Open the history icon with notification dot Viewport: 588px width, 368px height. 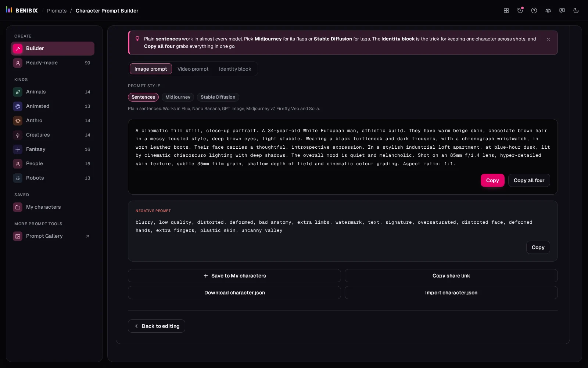[520, 11]
